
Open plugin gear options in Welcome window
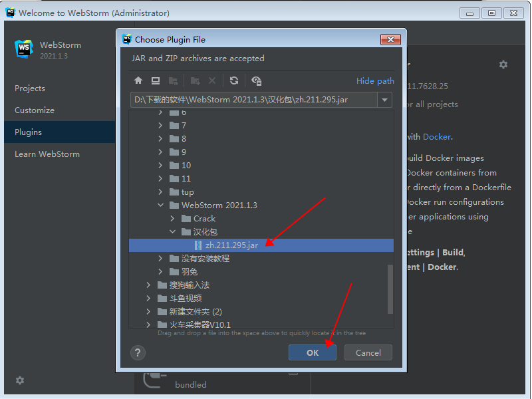tap(503, 65)
